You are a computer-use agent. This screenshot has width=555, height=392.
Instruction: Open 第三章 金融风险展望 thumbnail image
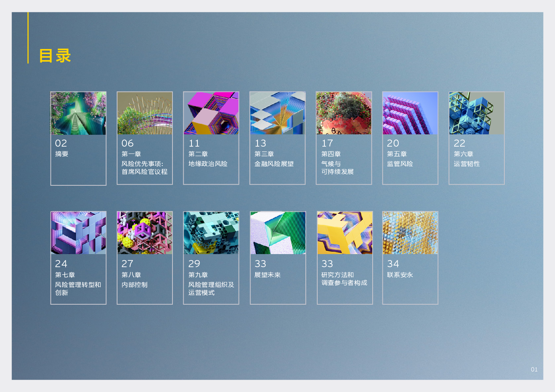click(x=278, y=113)
